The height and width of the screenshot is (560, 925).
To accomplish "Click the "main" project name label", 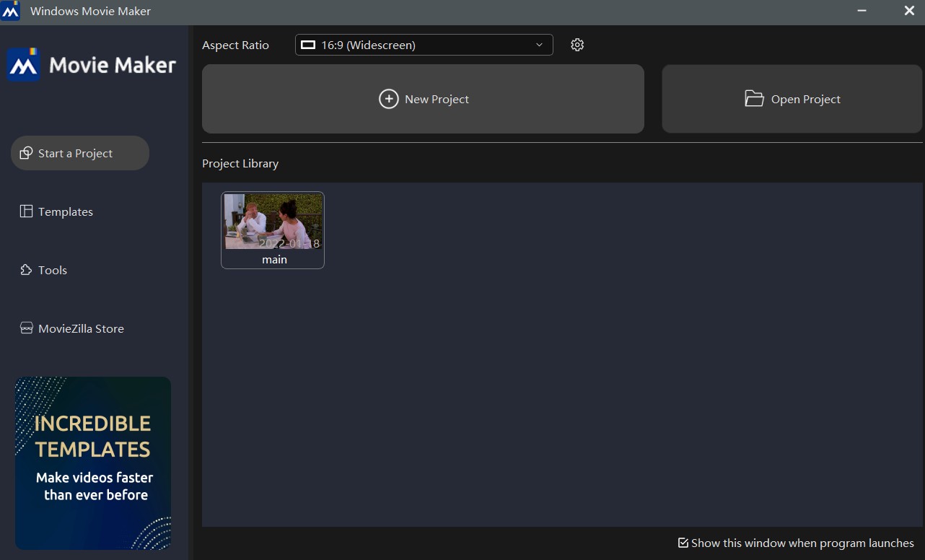I will coord(274,259).
